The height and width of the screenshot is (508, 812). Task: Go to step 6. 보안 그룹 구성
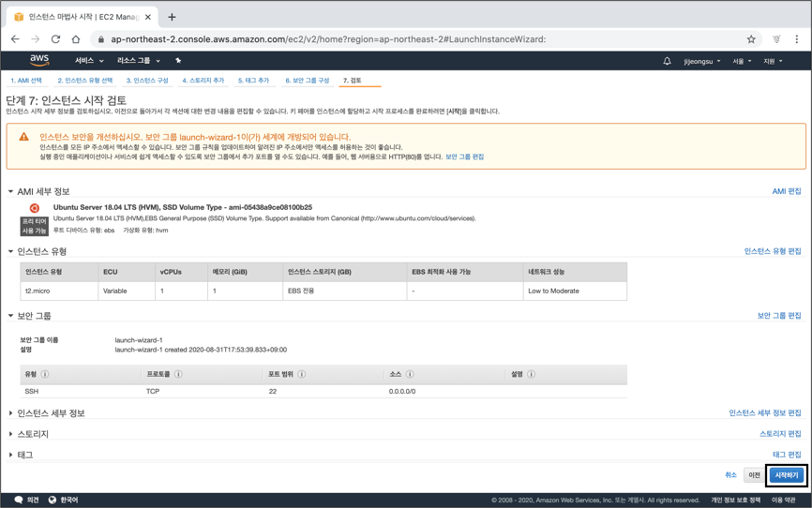point(308,81)
